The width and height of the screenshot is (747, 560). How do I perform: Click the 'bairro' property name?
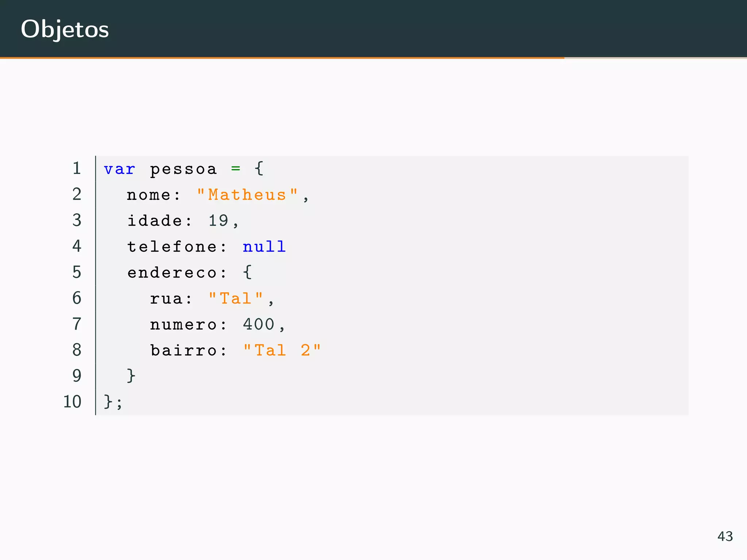(x=183, y=350)
